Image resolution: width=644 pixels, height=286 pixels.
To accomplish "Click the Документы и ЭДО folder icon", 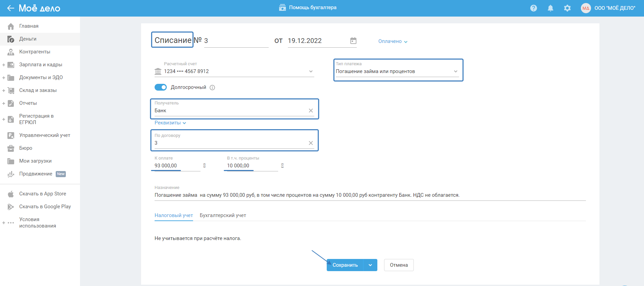I will (x=11, y=78).
